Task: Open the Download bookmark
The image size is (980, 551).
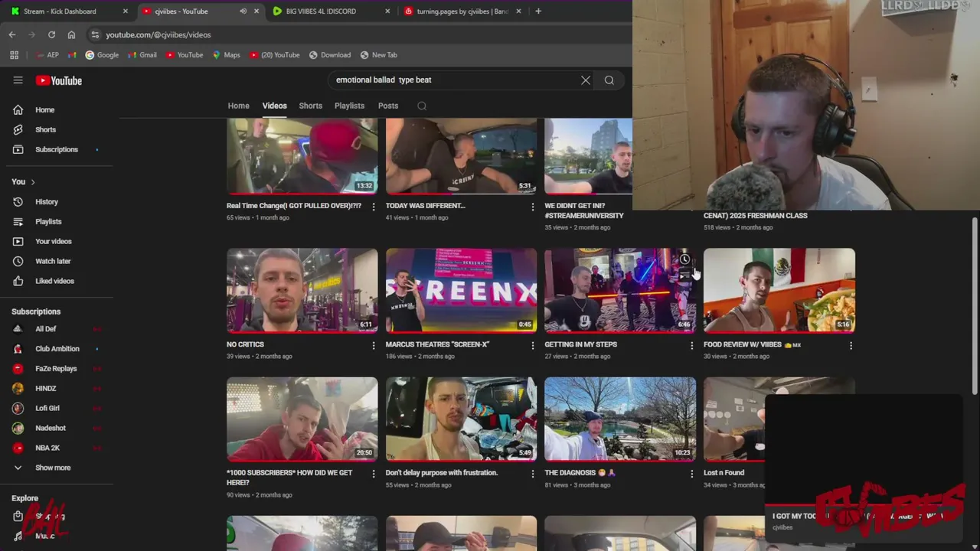Action: pyautogui.click(x=330, y=55)
